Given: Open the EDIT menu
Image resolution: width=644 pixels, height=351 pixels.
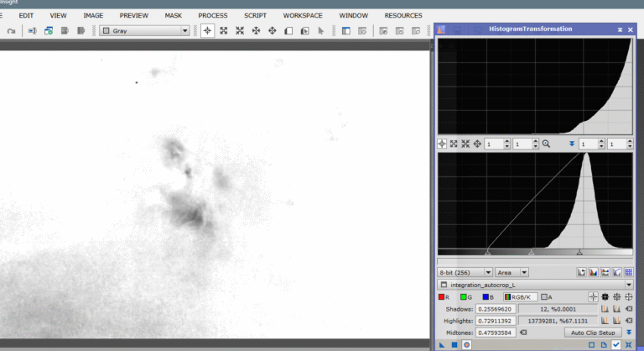Looking at the screenshot, I should tap(26, 15).
